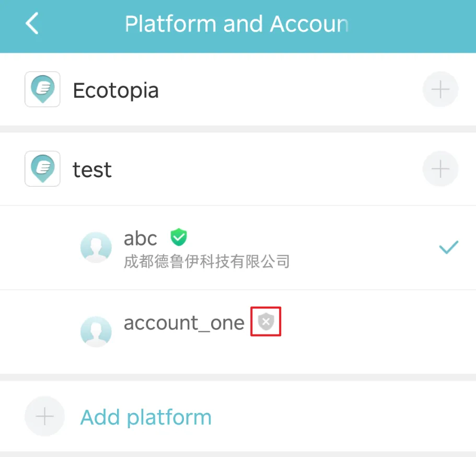
Task: Add an account to Ecotopia with plus button
Action: pyautogui.click(x=440, y=89)
